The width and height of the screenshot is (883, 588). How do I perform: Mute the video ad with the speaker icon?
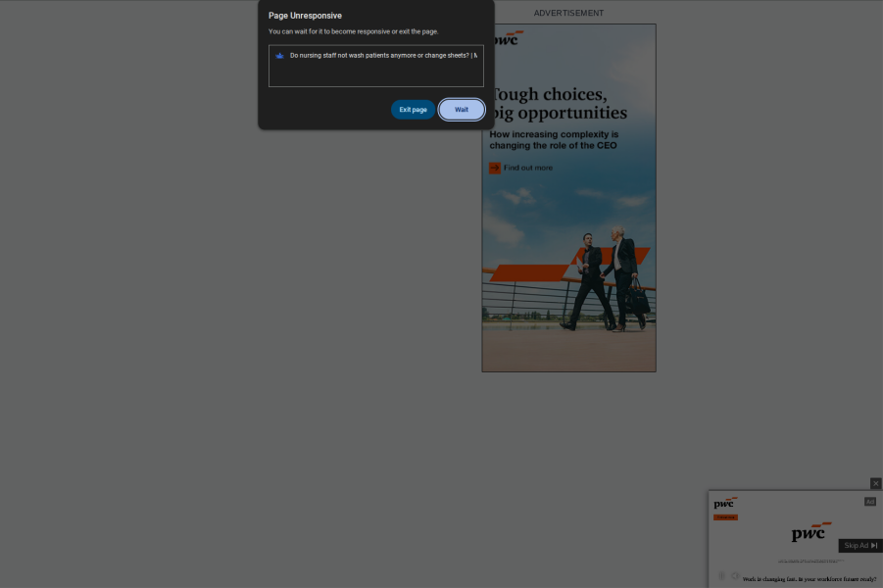[x=735, y=576]
